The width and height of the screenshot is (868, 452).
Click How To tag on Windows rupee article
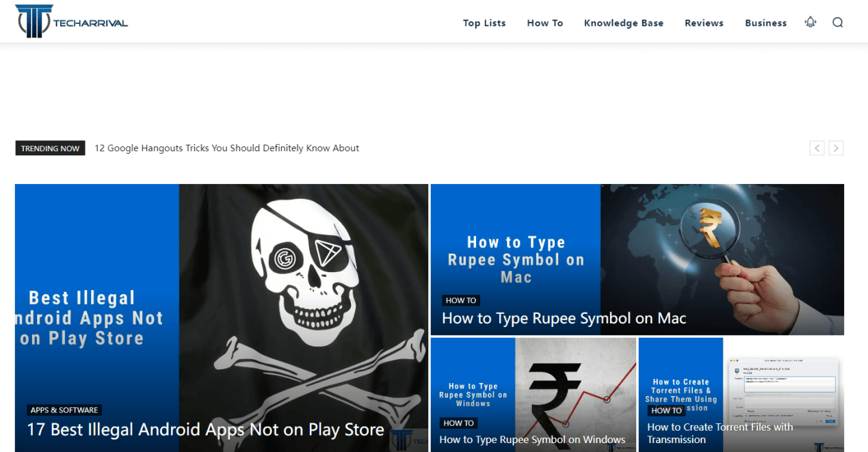pyautogui.click(x=458, y=423)
